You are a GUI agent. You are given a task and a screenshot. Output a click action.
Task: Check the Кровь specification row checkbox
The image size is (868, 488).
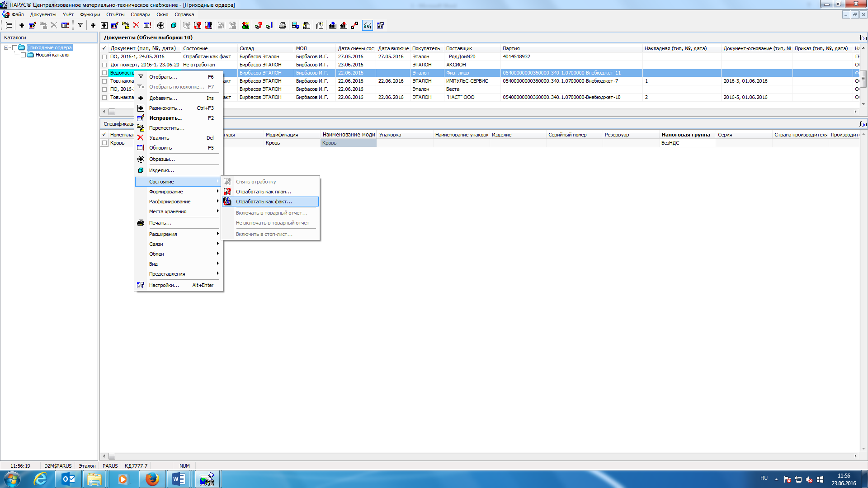click(104, 143)
